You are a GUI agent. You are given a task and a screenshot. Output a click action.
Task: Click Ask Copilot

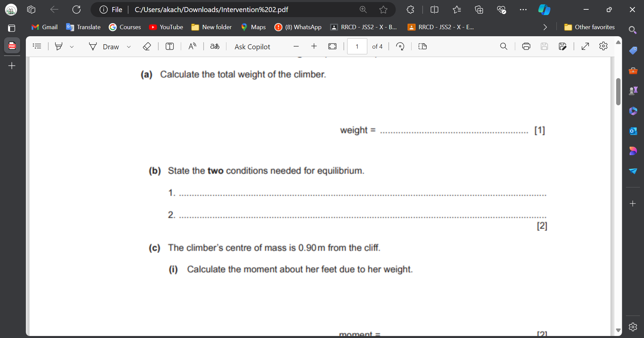click(x=252, y=47)
